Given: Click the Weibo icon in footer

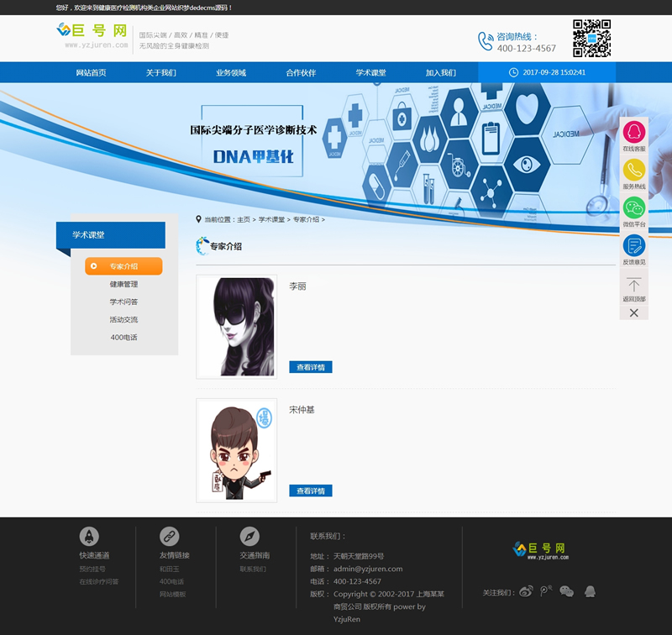Looking at the screenshot, I should coord(526,591).
